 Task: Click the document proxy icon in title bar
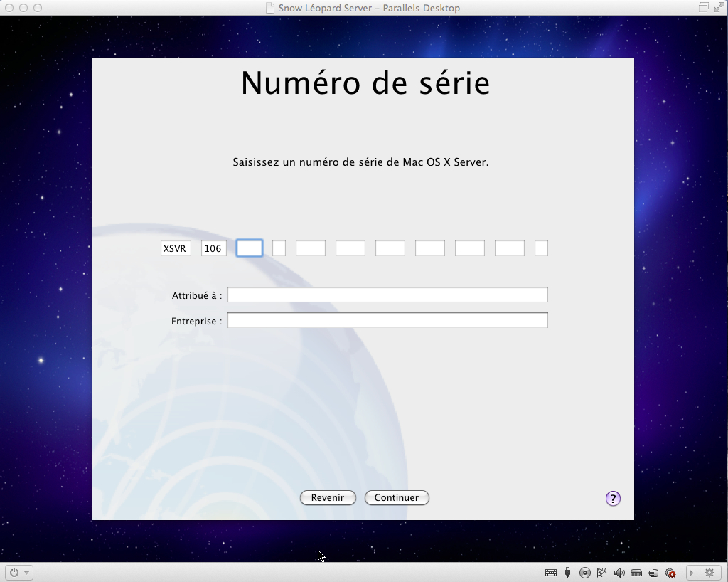269,8
